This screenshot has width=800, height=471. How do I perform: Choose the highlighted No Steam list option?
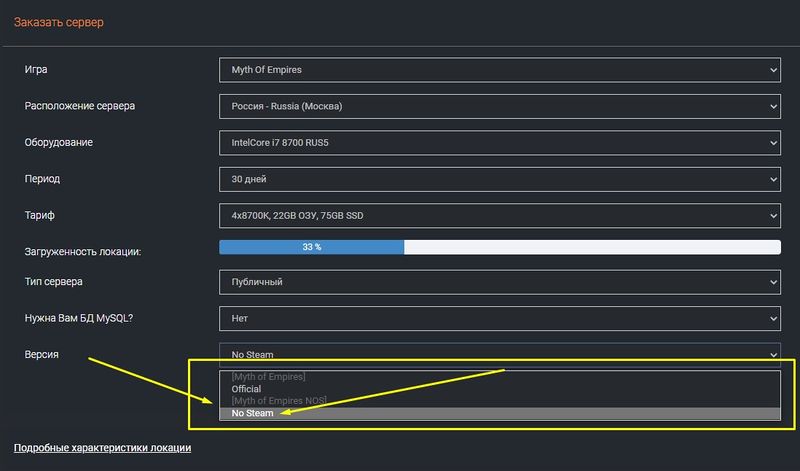(253, 413)
